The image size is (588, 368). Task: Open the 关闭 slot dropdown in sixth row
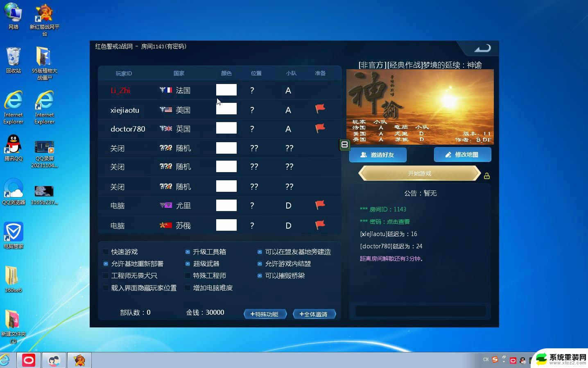pos(118,186)
